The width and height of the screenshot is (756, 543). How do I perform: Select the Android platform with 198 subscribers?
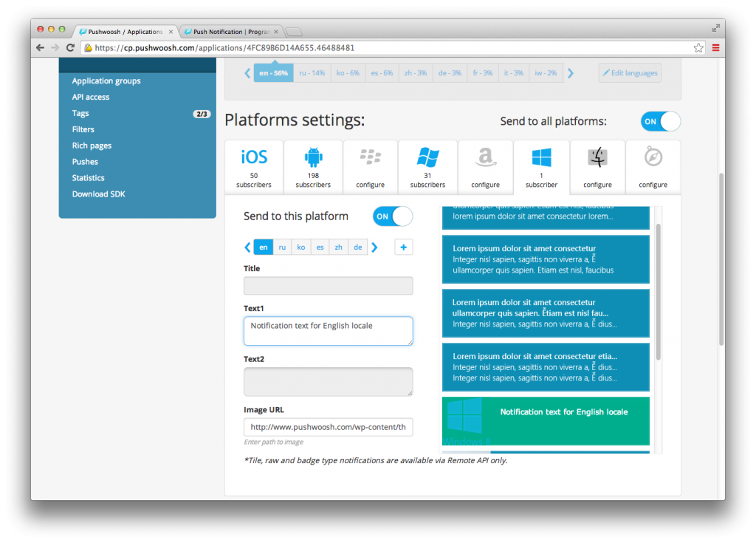point(313,167)
